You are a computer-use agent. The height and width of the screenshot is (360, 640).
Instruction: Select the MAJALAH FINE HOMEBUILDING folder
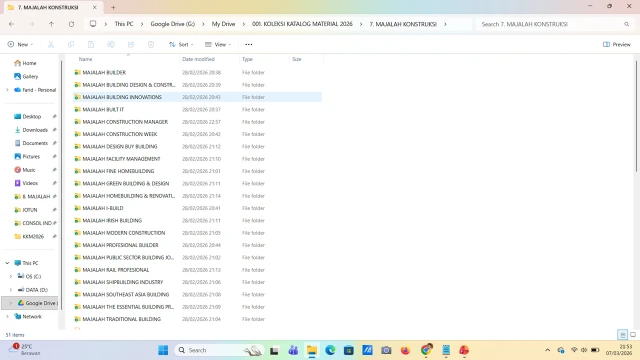(118, 171)
